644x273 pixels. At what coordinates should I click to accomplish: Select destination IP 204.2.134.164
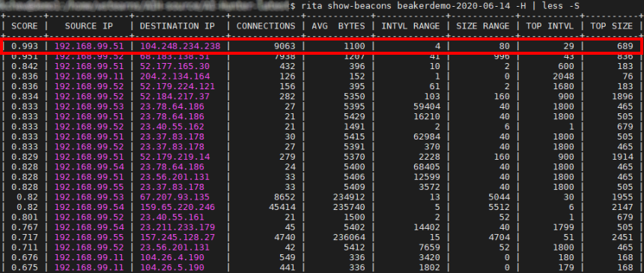point(174,76)
